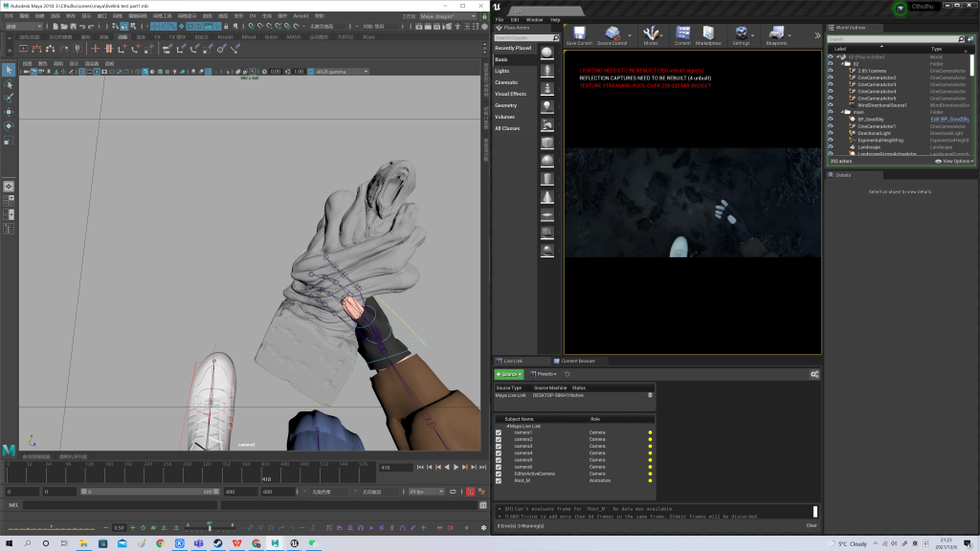The image size is (980, 551).
Task: Collapse the 02 folder in World Outliner
Action: 843,64
